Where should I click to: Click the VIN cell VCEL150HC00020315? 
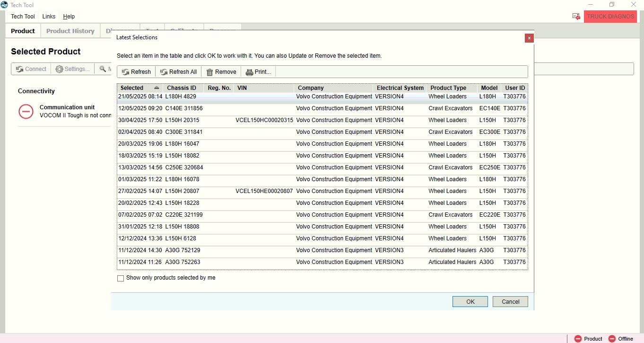(264, 120)
